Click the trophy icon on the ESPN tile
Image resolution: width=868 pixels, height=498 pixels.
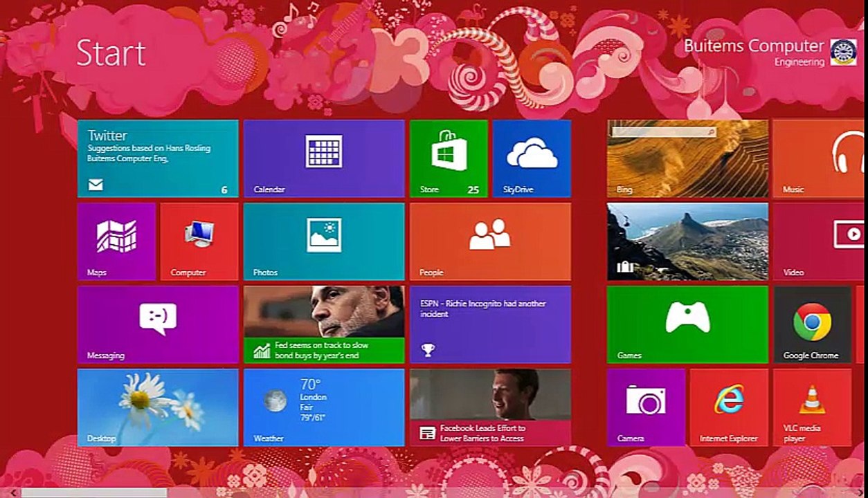point(428,350)
